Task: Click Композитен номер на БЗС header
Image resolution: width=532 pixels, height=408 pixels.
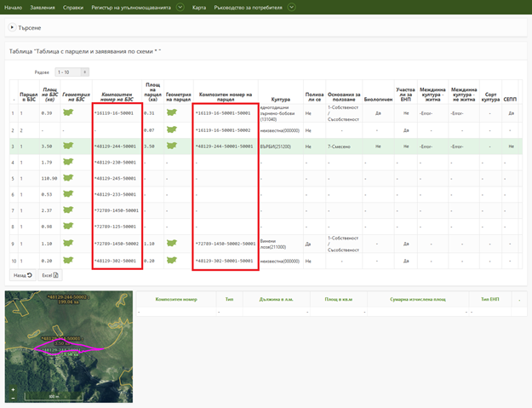Action: 117,97
